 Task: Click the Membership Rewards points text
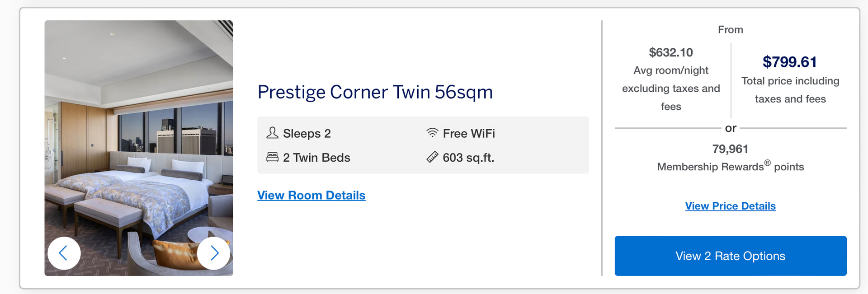[730, 167]
